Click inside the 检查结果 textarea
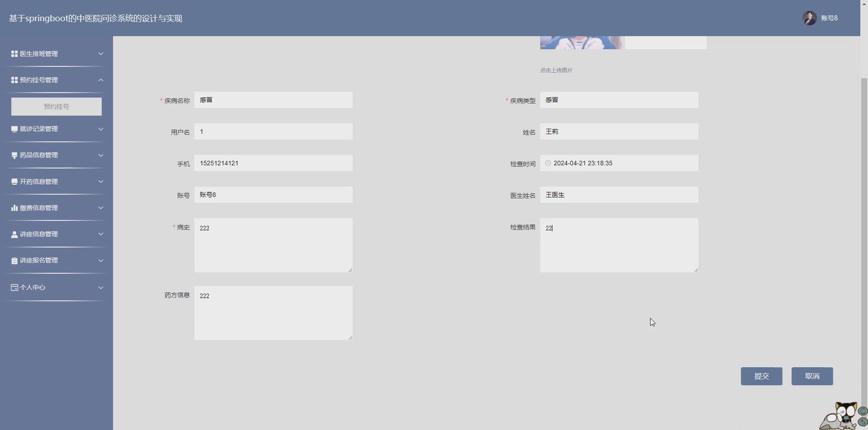Viewport: 868px width, 430px height. pos(619,245)
